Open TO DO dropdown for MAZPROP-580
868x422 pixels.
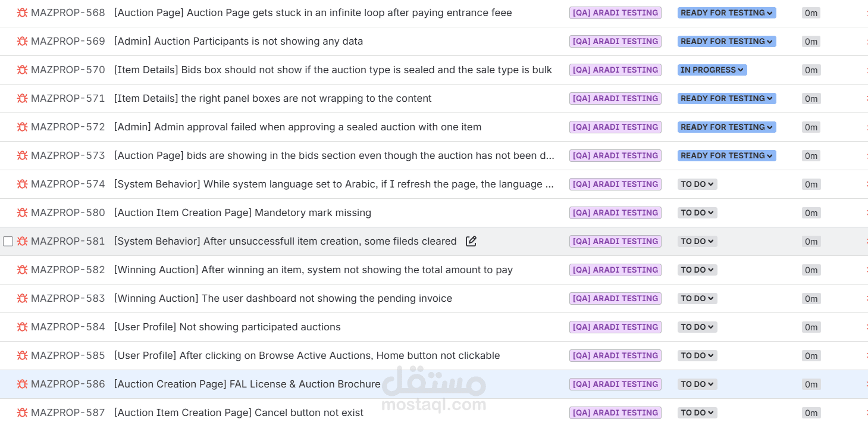tap(697, 212)
